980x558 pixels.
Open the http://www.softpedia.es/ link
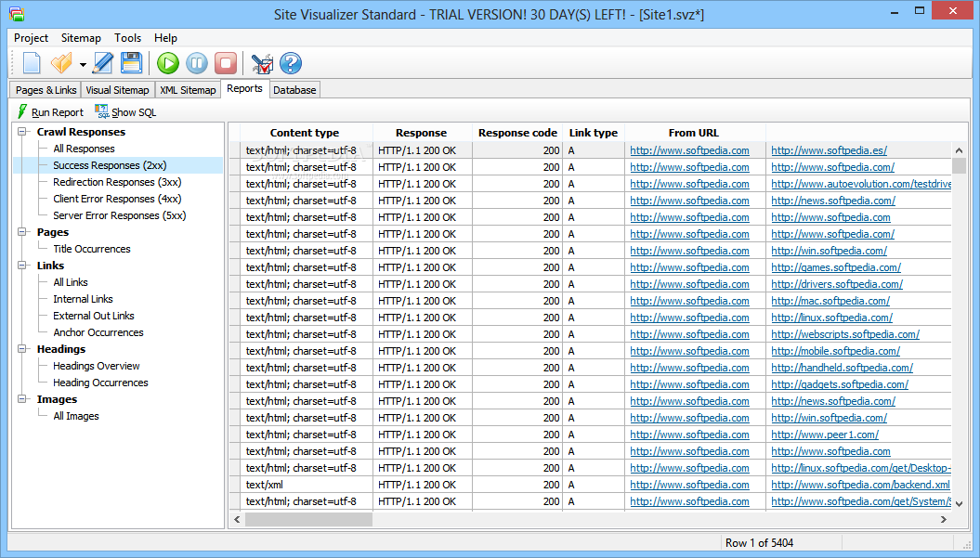tap(829, 150)
